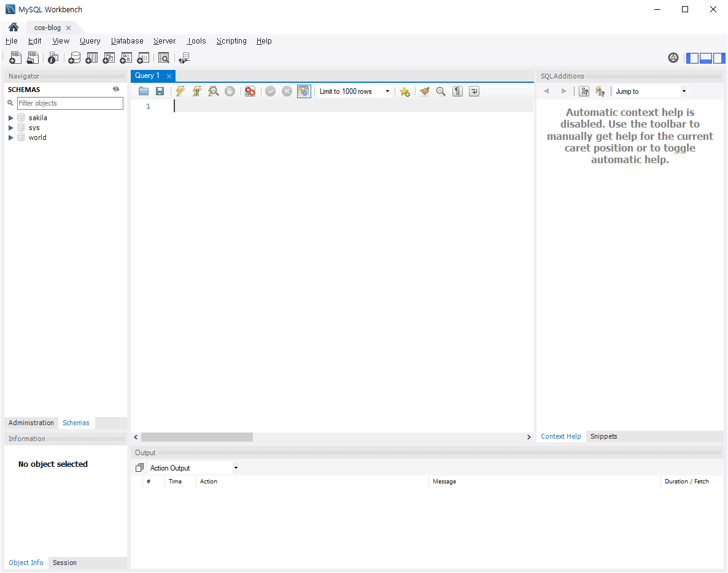Open the Query menu

pos(90,41)
